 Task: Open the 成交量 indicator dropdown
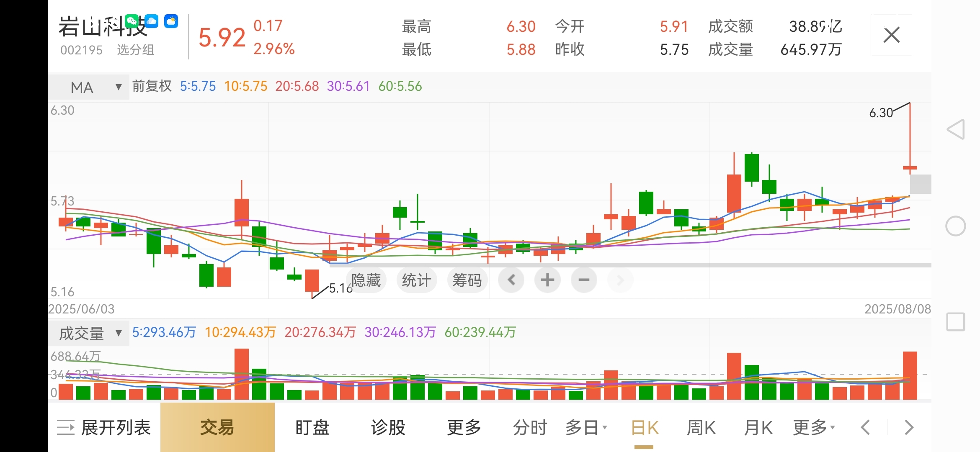click(x=89, y=333)
